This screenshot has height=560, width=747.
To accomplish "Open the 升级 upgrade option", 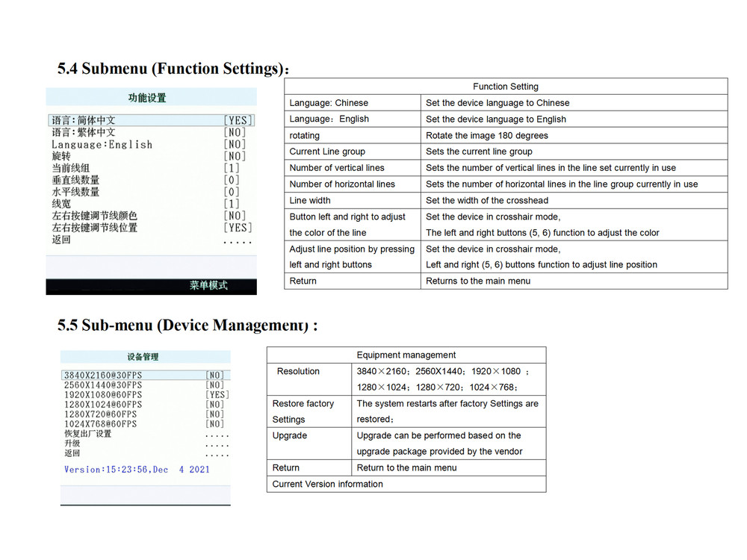I will tap(72, 444).
